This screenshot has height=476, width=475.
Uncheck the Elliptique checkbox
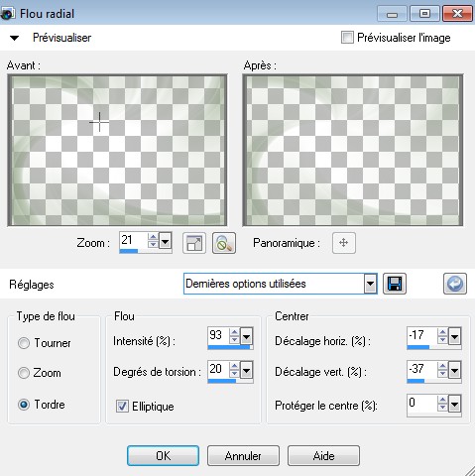(122, 406)
